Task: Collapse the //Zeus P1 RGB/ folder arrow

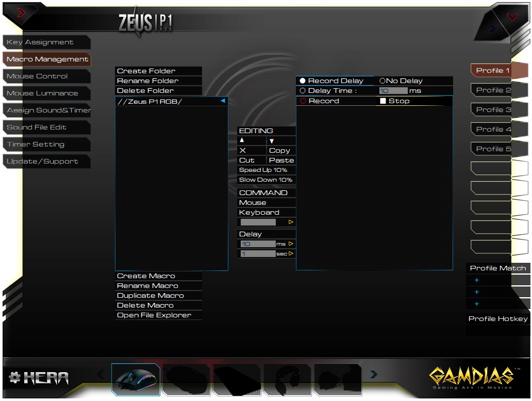Action: pyautogui.click(x=223, y=101)
